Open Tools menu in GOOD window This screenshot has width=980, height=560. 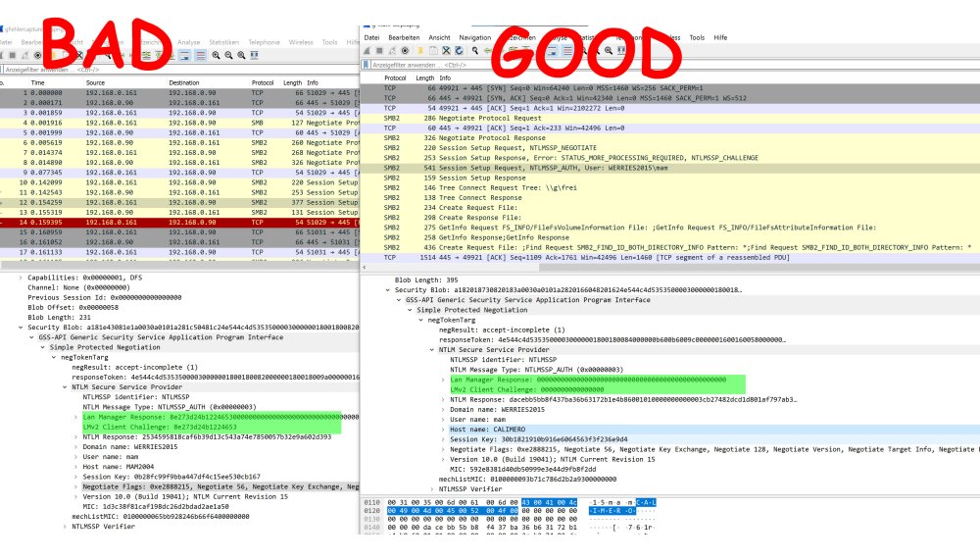pos(697,37)
